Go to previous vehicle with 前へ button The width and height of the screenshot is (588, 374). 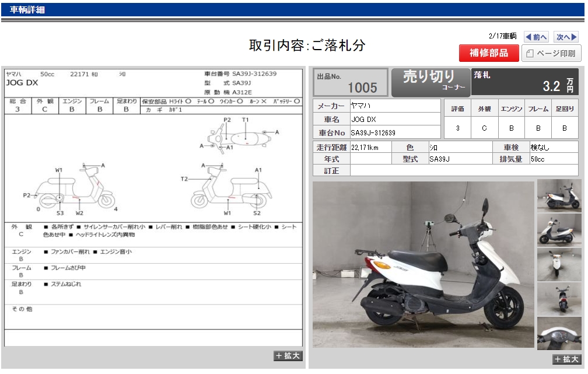pyautogui.click(x=536, y=37)
